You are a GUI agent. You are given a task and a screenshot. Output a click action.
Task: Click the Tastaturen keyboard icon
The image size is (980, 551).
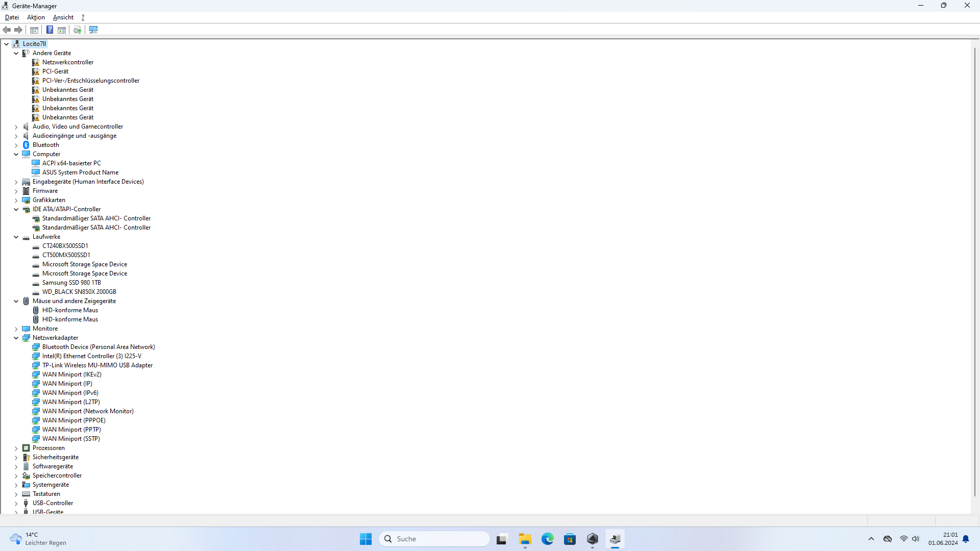pyautogui.click(x=26, y=494)
